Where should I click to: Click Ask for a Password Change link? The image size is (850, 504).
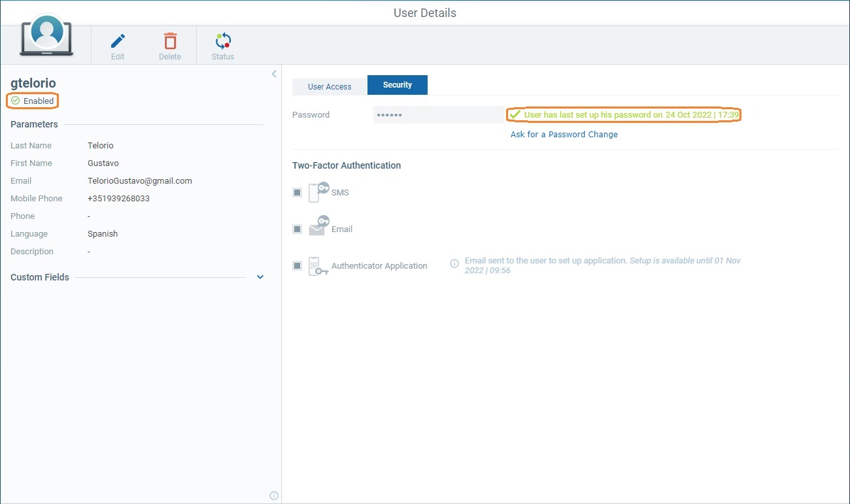click(564, 134)
